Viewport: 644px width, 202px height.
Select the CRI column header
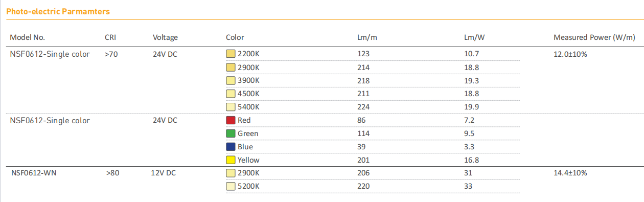(x=110, y=37)
